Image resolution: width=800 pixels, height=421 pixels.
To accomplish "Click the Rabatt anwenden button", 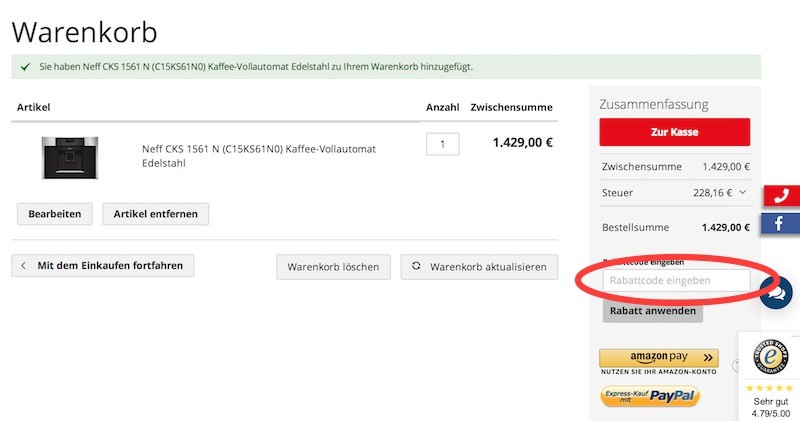I will click(653, 311).
